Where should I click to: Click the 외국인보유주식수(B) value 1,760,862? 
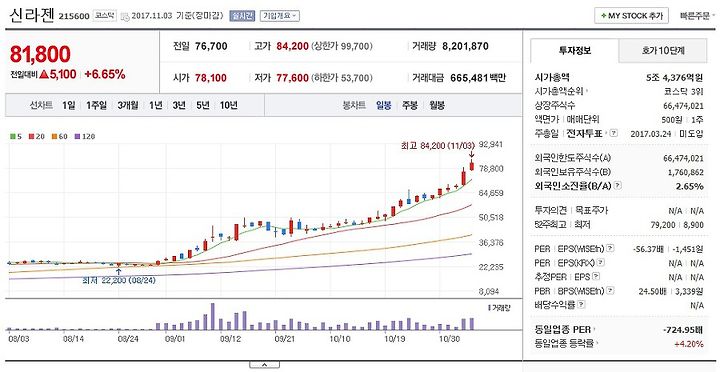coord(685,172)
